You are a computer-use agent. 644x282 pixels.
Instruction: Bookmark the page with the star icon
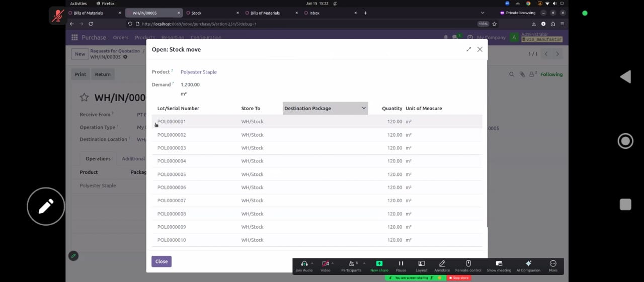[495, 24]
